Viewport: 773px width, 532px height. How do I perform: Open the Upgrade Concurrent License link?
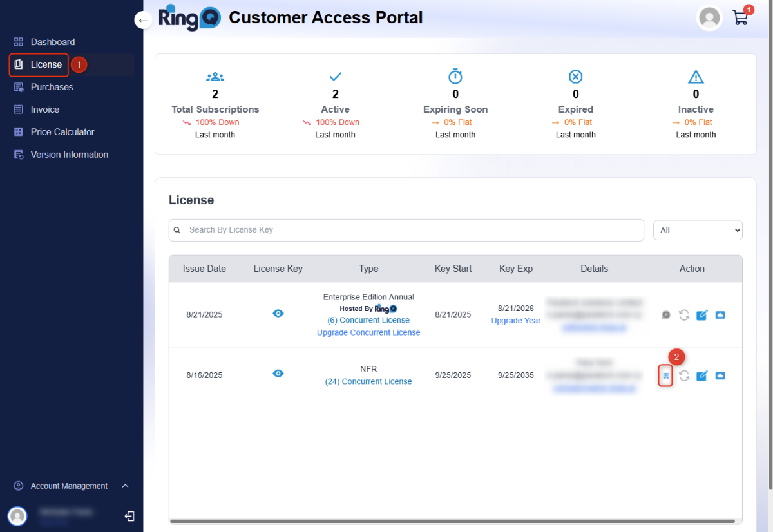pyautogui.click(x=368, y=332)
